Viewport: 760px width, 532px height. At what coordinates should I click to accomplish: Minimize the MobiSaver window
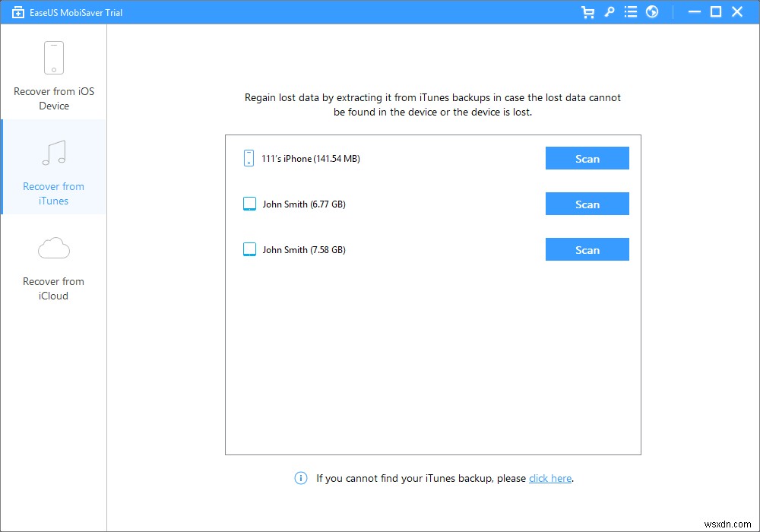(694, 12)
